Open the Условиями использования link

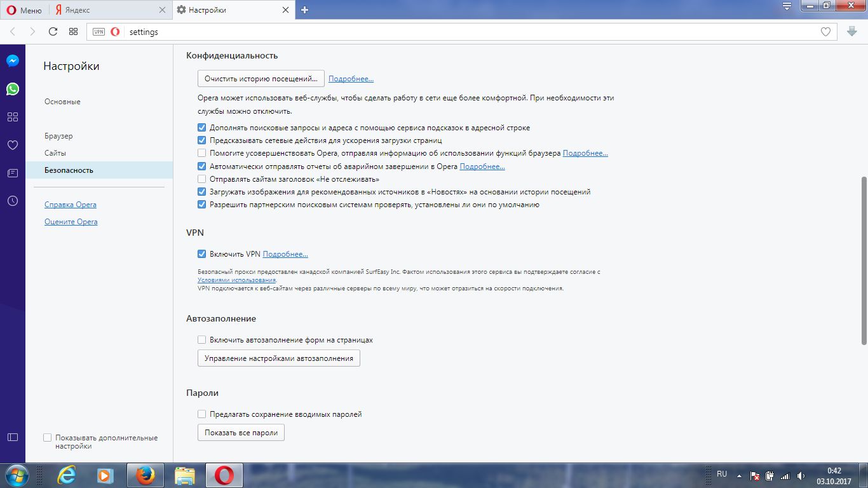click(236, 280)
